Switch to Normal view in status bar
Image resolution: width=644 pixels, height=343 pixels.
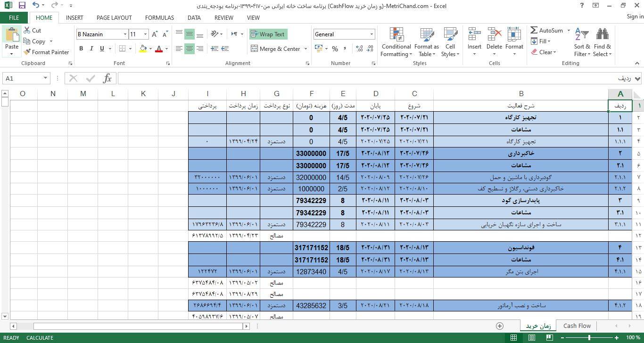tap(514, 337)
